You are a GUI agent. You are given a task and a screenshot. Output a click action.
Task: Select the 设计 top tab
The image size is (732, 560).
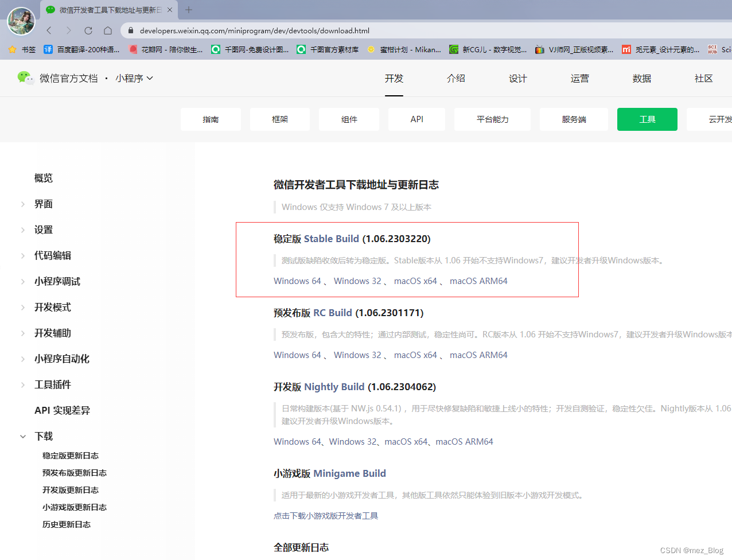coord(518,79)
